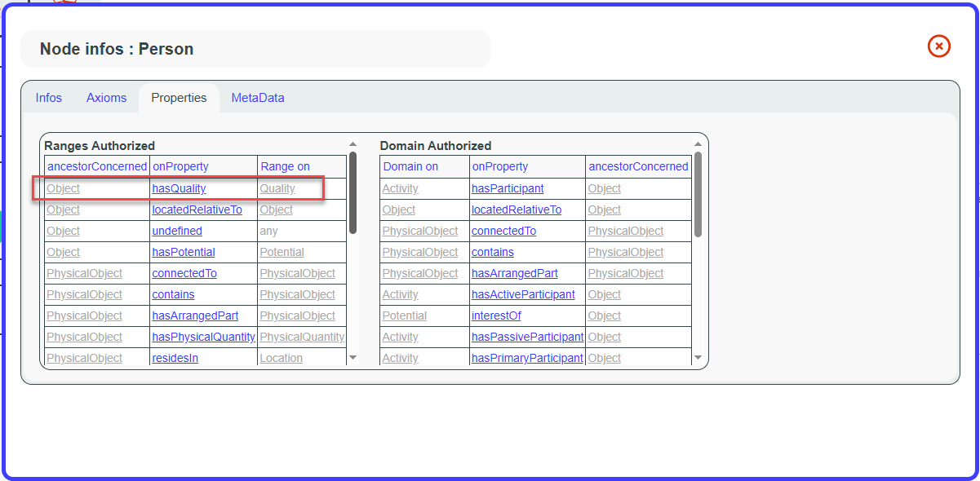Viewport: 980px width, 481px height.
Task: Click onProperty header in Domain Authorized
Action: (x=500, y=166)
